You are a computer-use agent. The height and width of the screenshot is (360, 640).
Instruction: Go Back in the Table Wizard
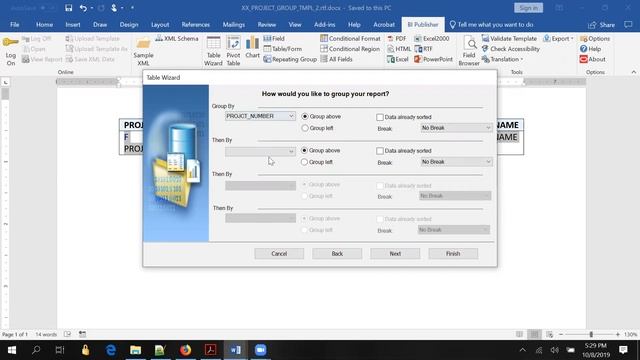coord(337,253)
